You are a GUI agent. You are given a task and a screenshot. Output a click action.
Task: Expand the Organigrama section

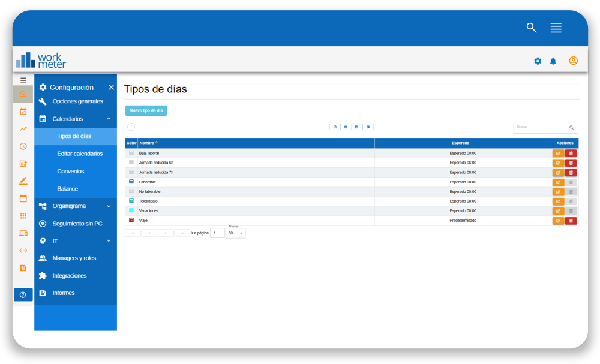(x=109, y=206)
